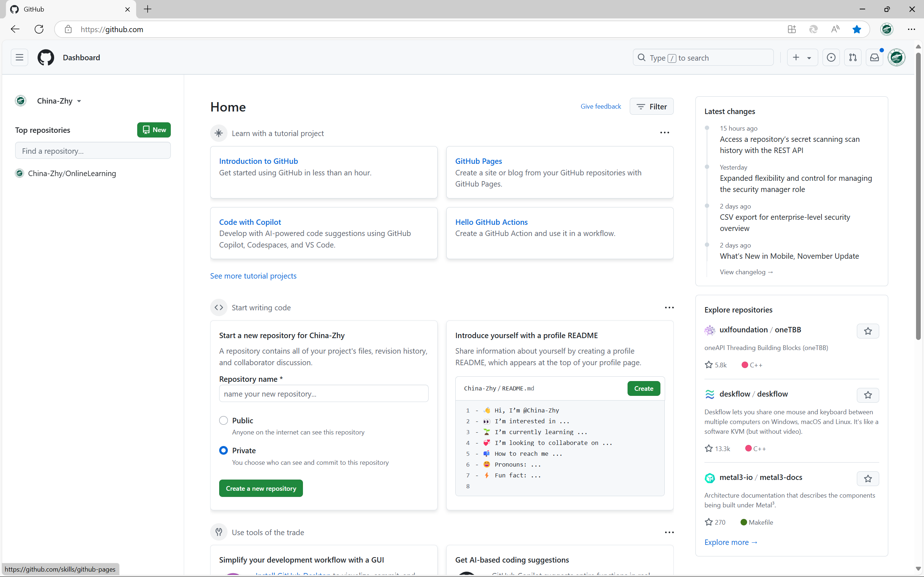
Task: Click the browser extension icon beside read aloud
Action: tap(813, 29)
